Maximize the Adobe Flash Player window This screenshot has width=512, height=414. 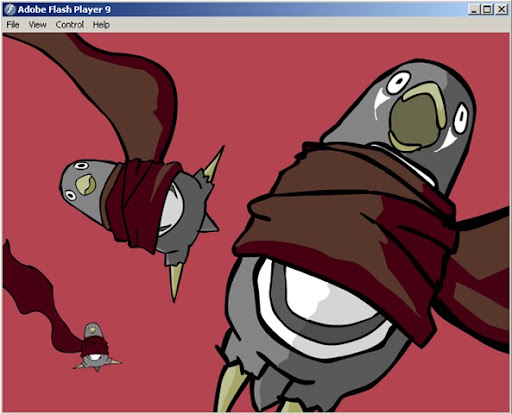click(x=487, y=9)
